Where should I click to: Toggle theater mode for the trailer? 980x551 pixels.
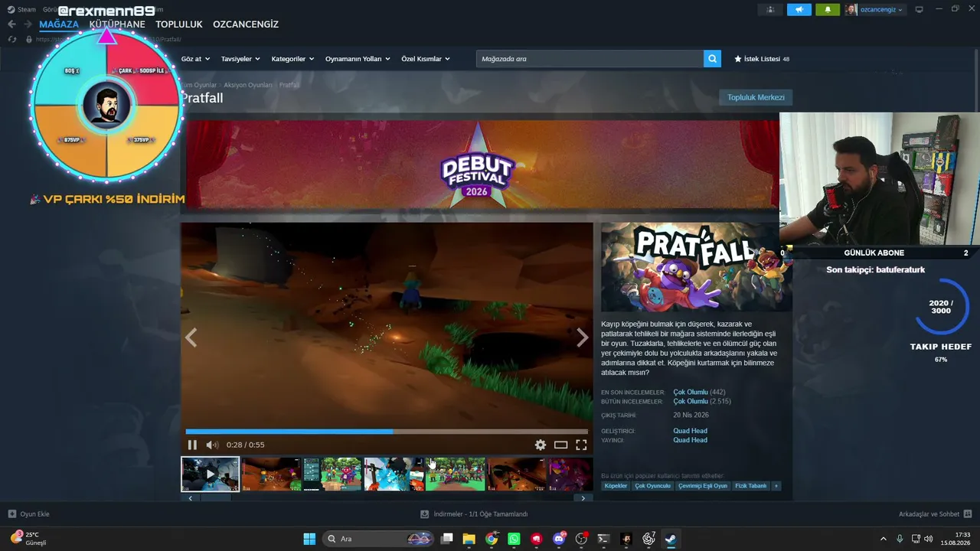[560, 445]
